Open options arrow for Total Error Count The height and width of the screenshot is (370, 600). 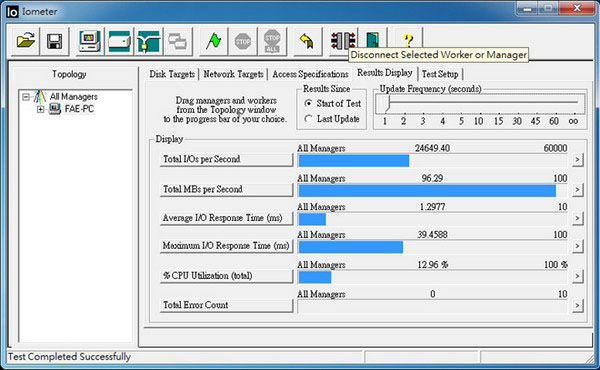click(577, 305)
